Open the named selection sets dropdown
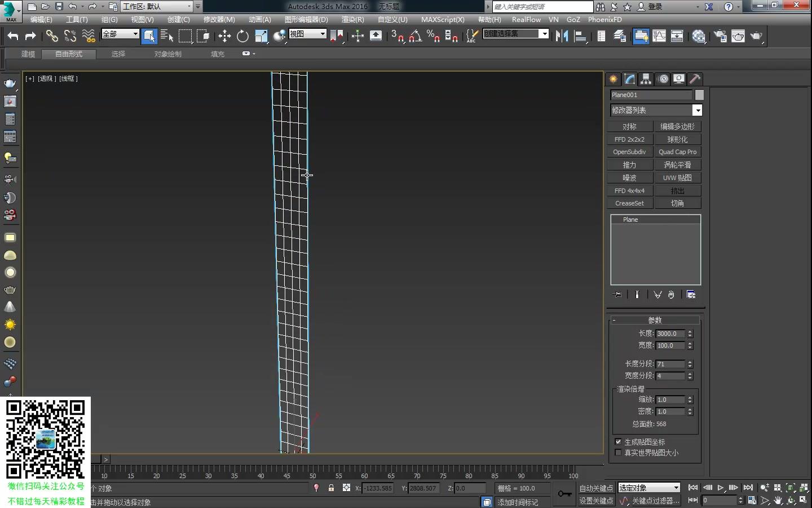812x508 pixels. [544, 34]
